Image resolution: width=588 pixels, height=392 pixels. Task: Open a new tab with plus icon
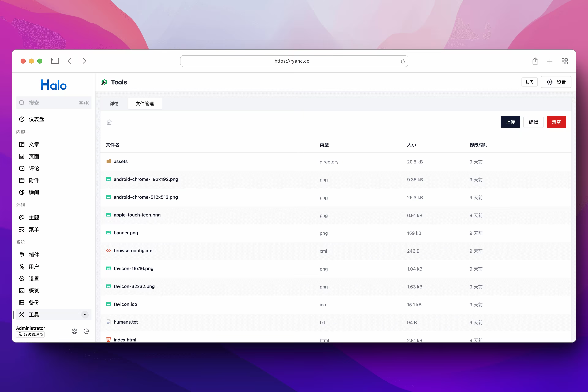550,61
